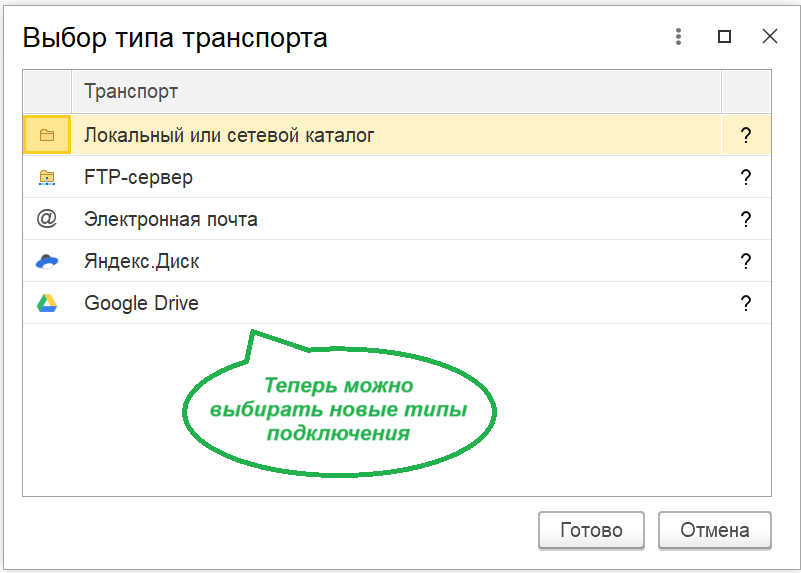Image resolution: width=801 pixels, height=573 pixels.
Task: Open help question mark for Яндекс.Диск
Action: pos(745,261)
